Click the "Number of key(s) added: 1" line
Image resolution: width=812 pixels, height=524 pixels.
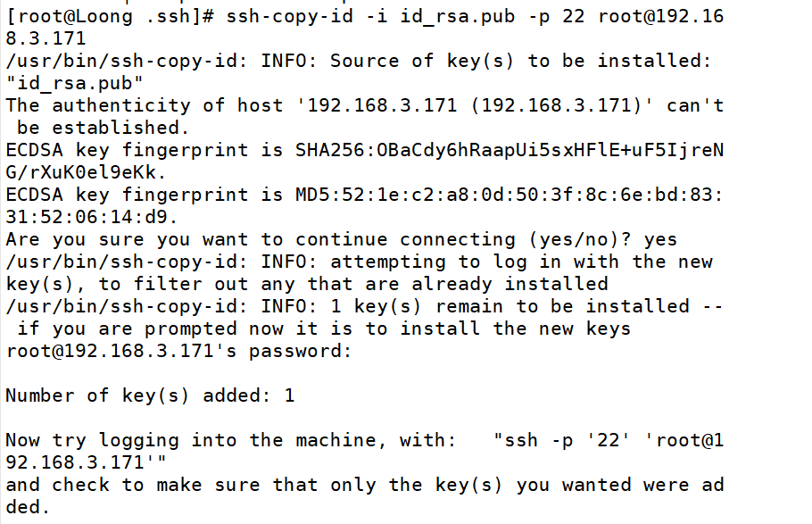pos(150,395)
